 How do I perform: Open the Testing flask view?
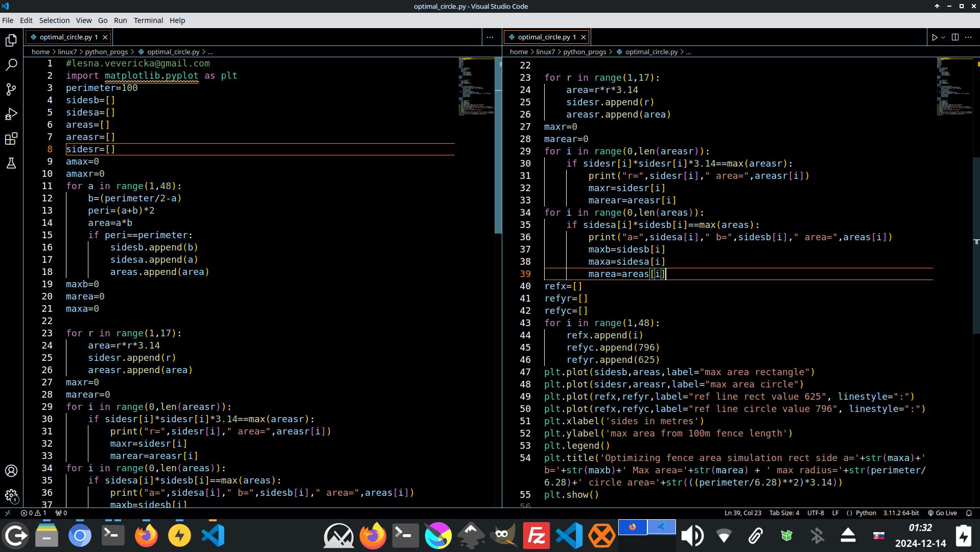tap(11, 163)
